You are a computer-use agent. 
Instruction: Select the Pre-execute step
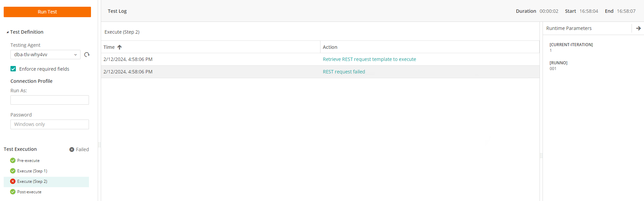pyautogui.click(x=28, y=161)
